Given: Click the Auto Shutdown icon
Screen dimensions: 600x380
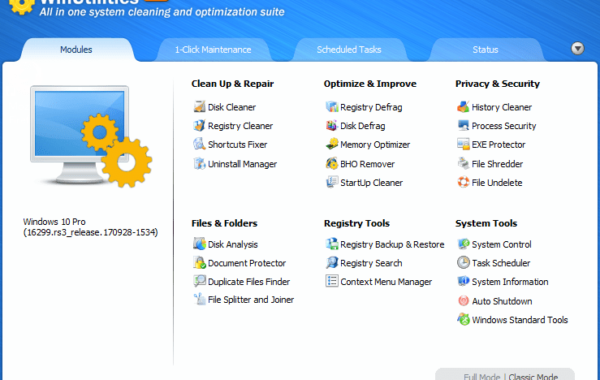Looking at the screenshot, I should [463, 301].
